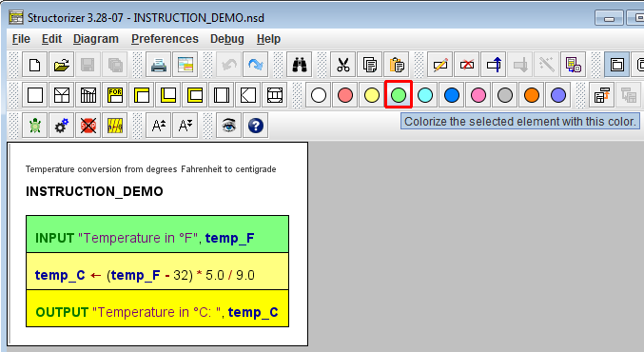Click the Redo arrow icon
644x352 pixels.
256,65
